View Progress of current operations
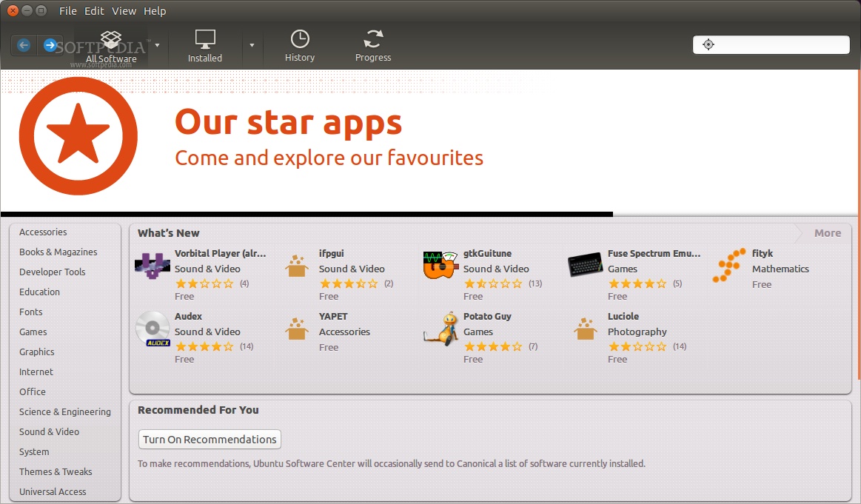 [373, 46]
